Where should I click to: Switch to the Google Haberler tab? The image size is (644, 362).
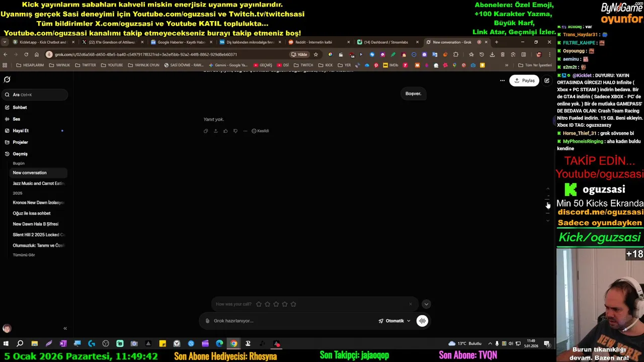click(x=181, y=42)
